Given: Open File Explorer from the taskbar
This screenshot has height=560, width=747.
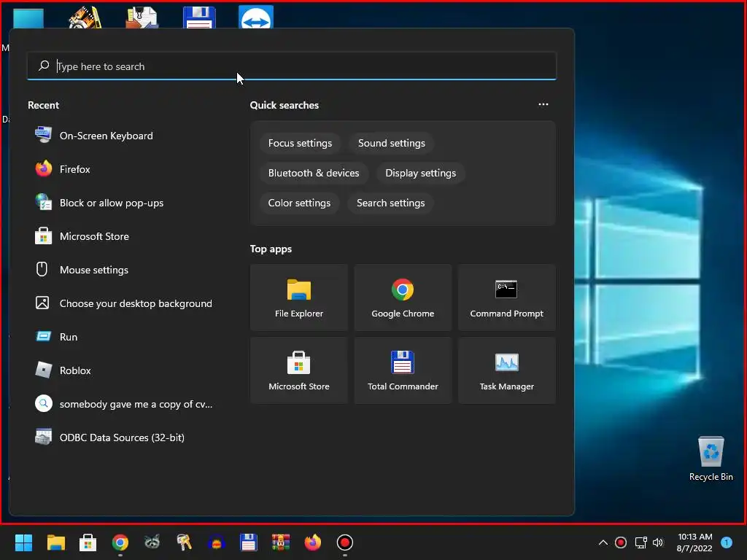Looking at the screenshot, I should point(55,542).
